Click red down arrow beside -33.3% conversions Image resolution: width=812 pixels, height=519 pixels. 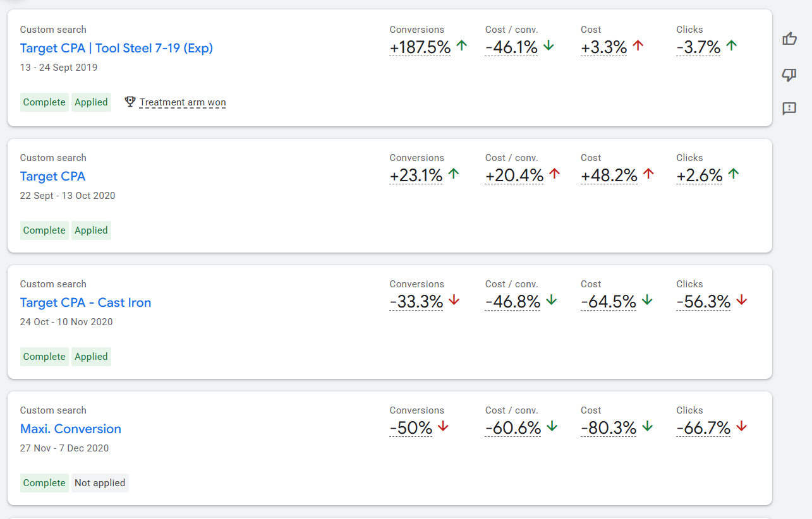coord(454,300)
